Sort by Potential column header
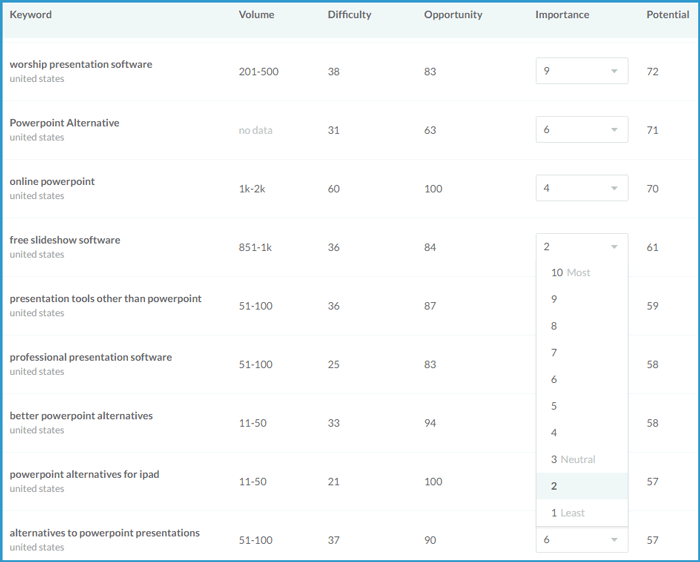The height and width of the screenshot is (562, 700). [668, 15]
